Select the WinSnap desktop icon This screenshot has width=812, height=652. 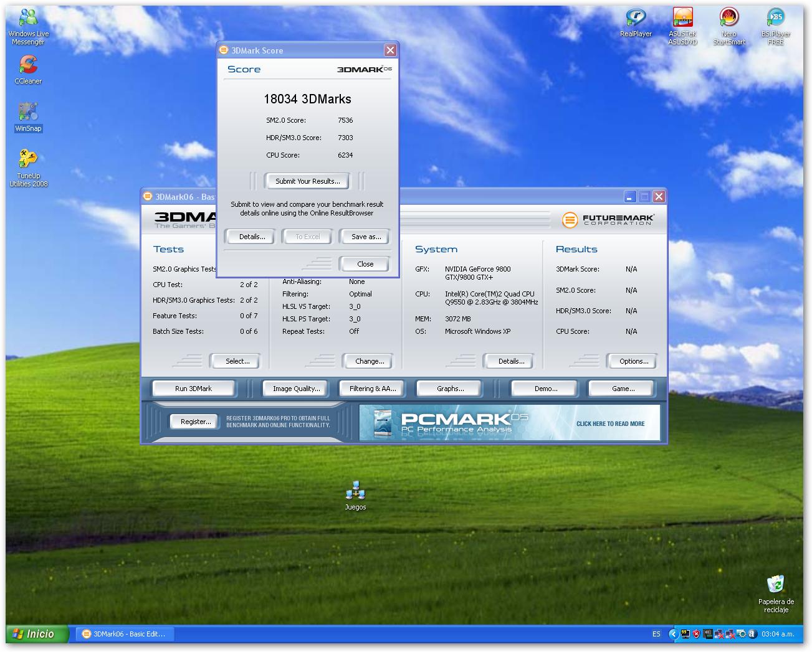click(28, 117)
